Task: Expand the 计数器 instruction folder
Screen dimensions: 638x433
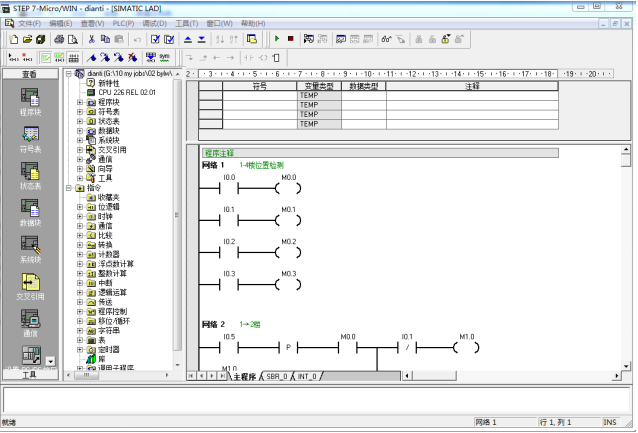Action: (x=80, y=254)
